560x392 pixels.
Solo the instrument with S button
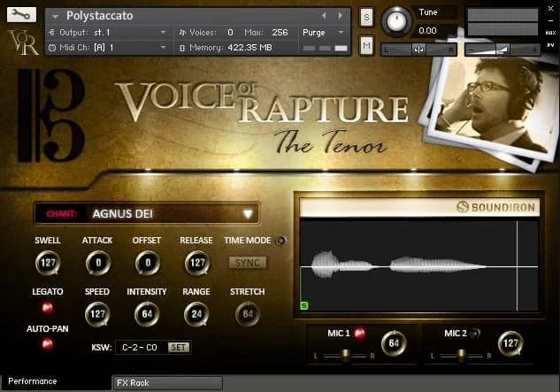(366, 17)
